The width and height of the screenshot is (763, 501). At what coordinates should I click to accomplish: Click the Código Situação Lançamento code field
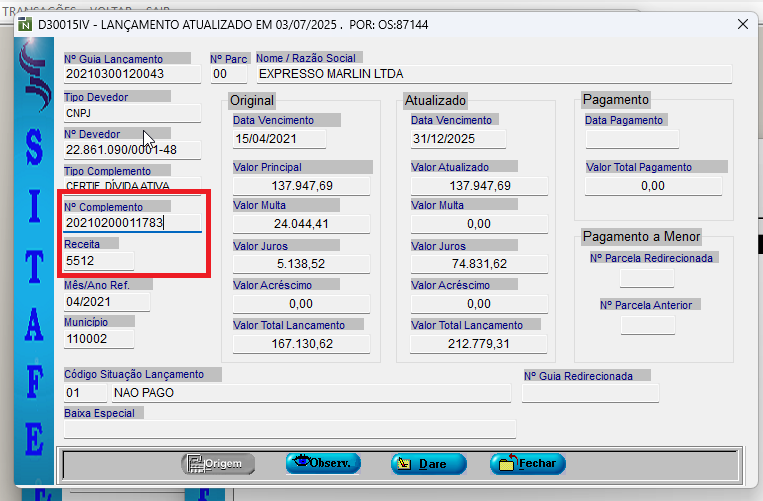point(78,393)
